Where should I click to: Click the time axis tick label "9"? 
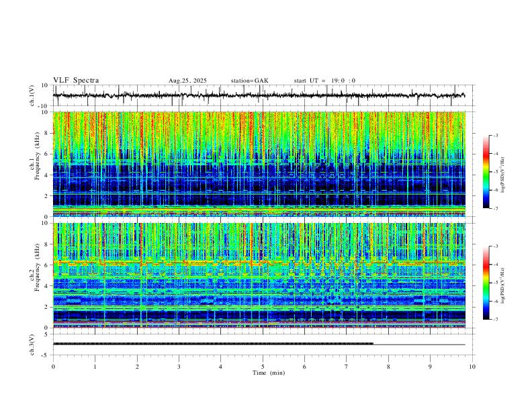430,367
